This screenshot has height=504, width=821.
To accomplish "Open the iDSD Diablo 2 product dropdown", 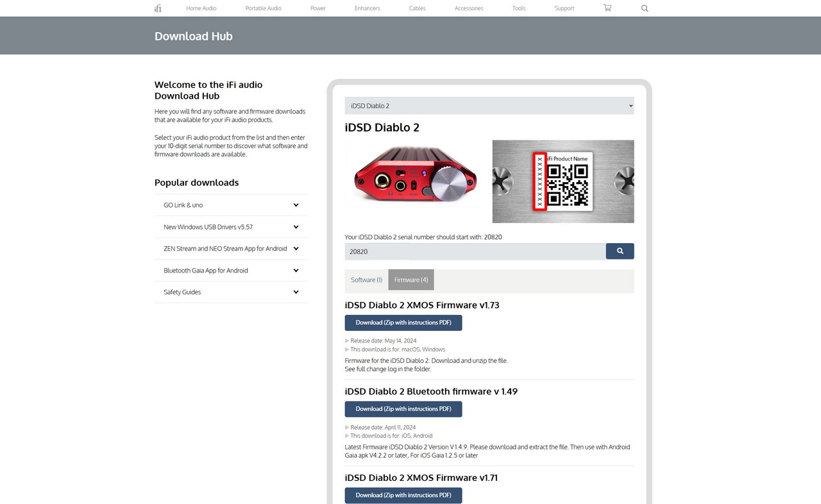I will pyautogui.click(x=489, y=106).
